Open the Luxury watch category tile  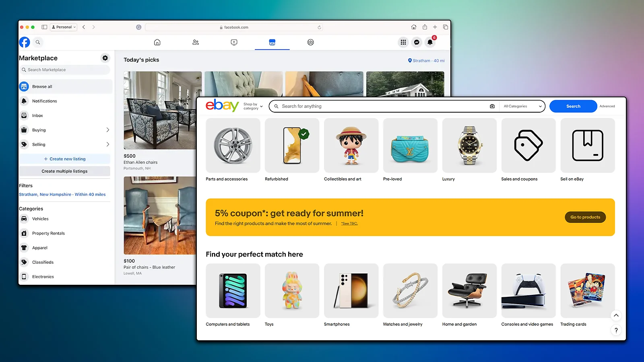coord(469,150)
